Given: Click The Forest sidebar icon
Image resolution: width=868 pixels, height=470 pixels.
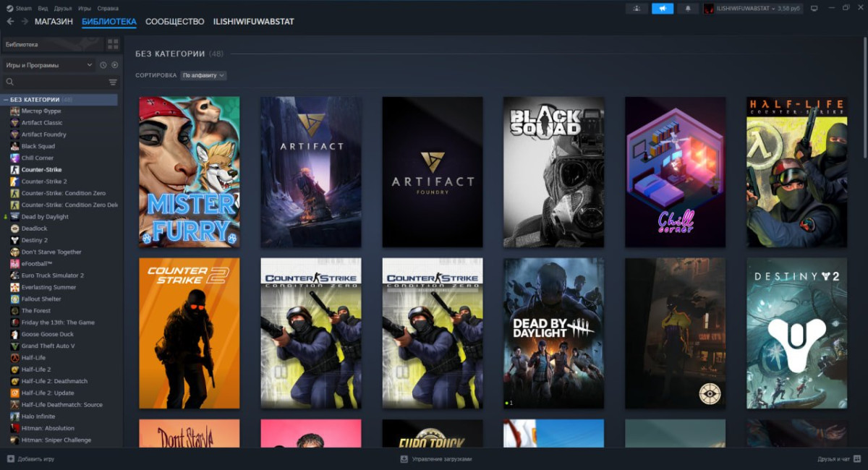Looking at the screenshot, I should coord(14,311).
